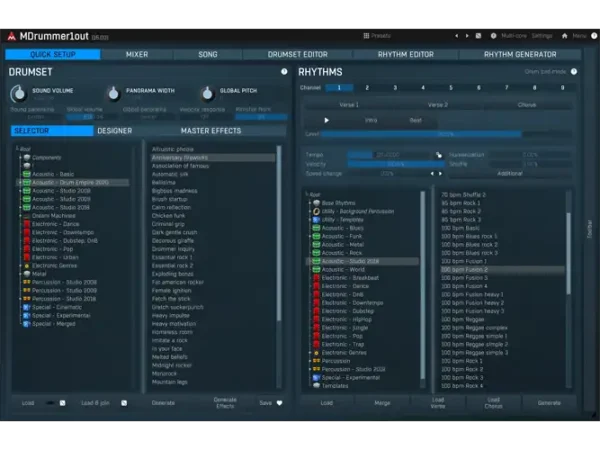Screen dimensions: 600x450
Task: Switch to Rhythm Editor tab
Action: [x=406, y=54]
